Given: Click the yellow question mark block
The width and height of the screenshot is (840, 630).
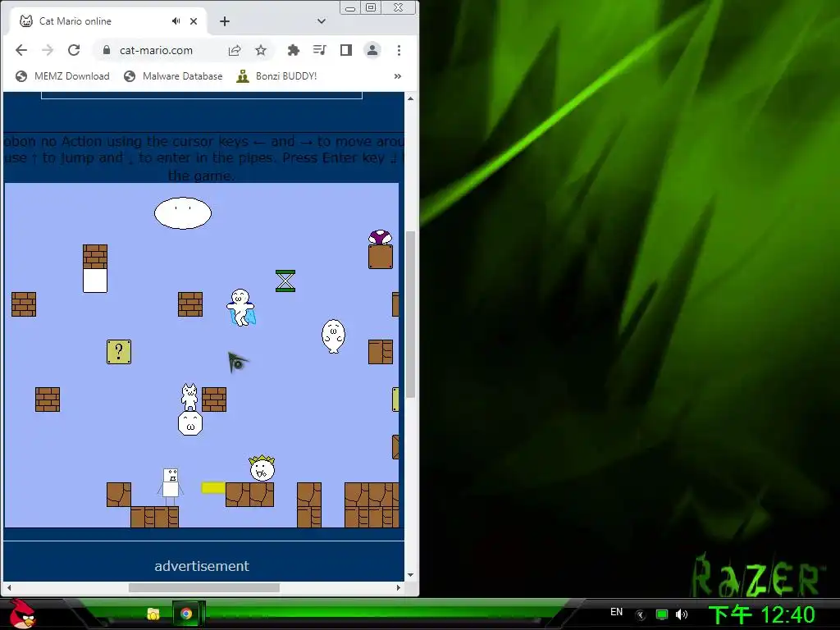Looking at the screenshot, I should pyautogui.click(x=119, y=352).
